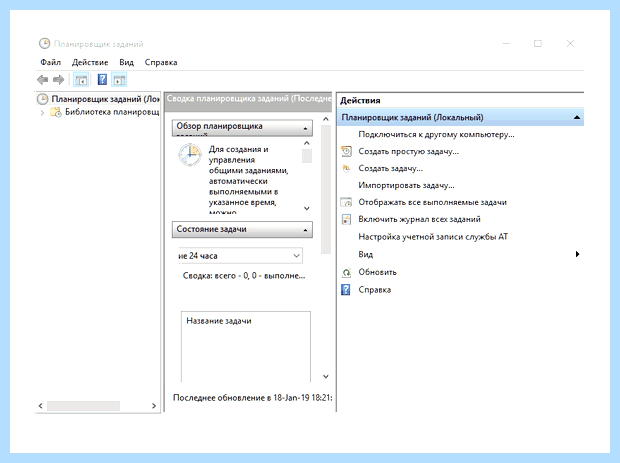The width and height of the screenshot is (620, 463).
Task: Click the Создать задачу icon
Action: pyautogui.click(x=346, y=168)
